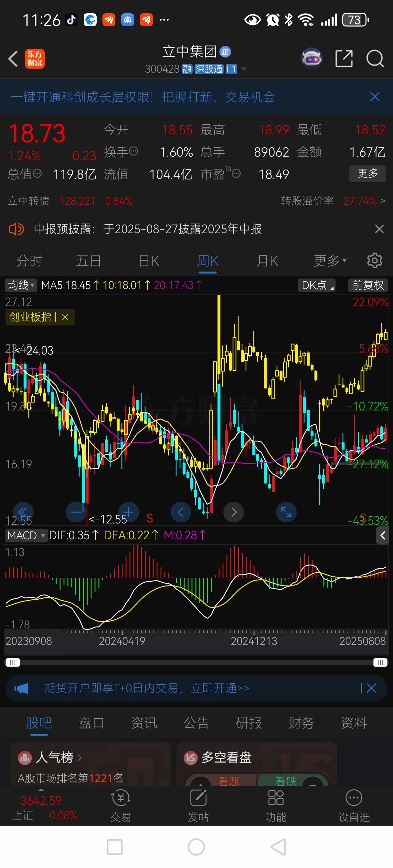
Task: Open the DK点 dropdown
Action: tap(316, 285)
